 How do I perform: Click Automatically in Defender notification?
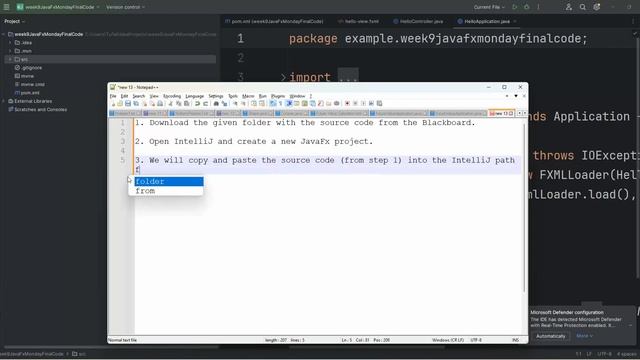pos(551,336)
